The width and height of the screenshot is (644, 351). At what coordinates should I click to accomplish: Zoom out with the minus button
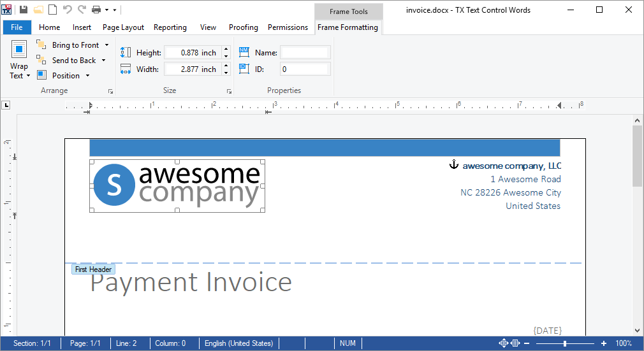[527, 343]
